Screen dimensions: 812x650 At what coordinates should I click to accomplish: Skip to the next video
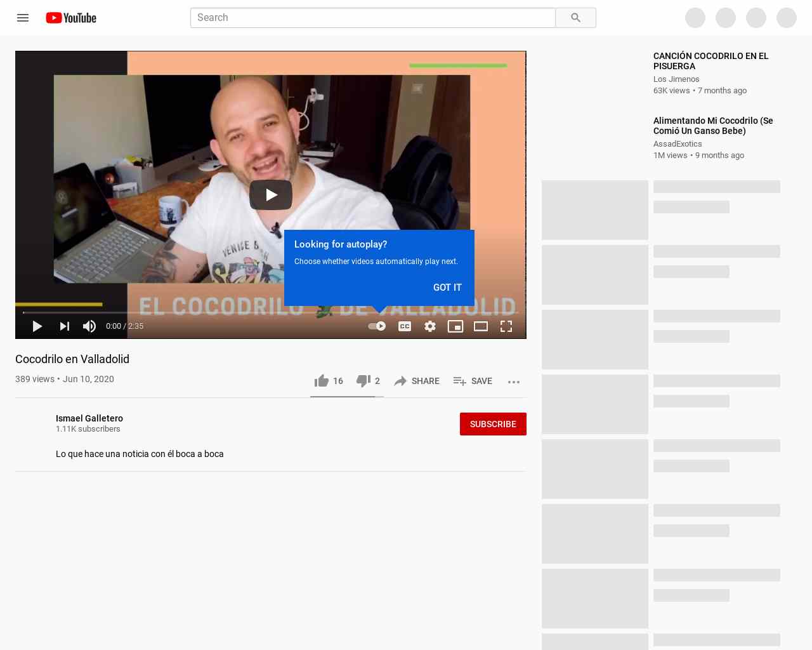64,326
